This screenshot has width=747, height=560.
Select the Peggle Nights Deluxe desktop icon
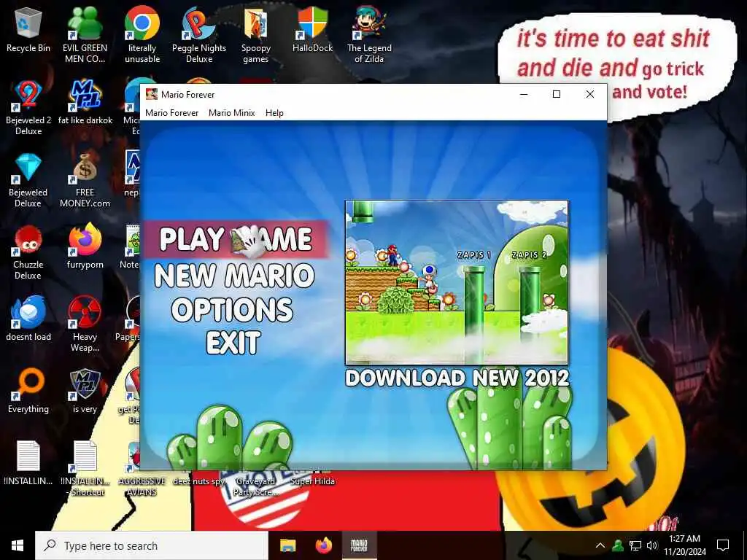click(x=198, y=35)
